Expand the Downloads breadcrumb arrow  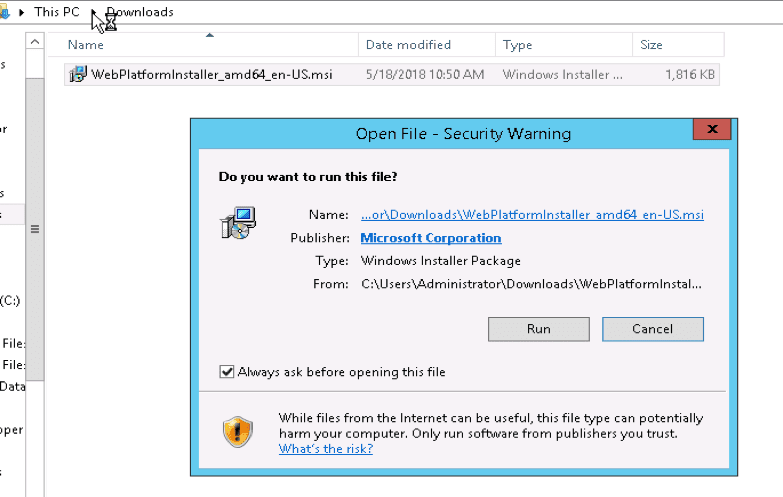[95, 12]
